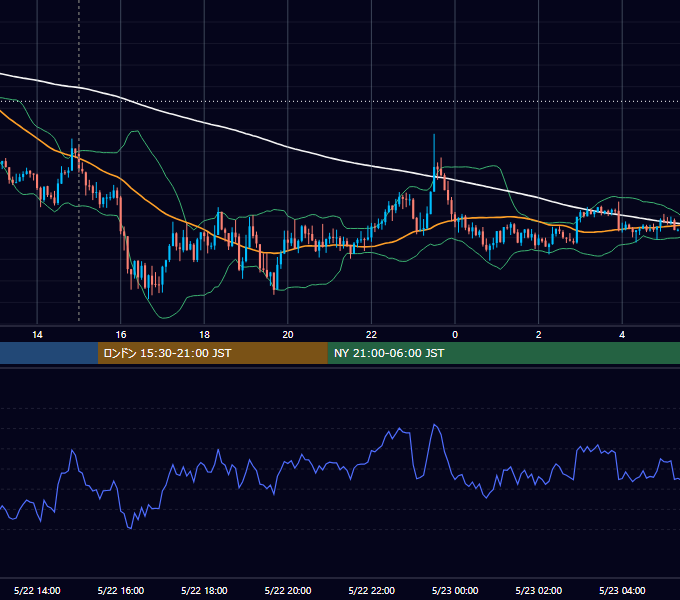Image resolution: width=680 pixels, height=600 pixels.
Task: Click the 5/23 00:00 date label
Action: (x=455, y=590)
